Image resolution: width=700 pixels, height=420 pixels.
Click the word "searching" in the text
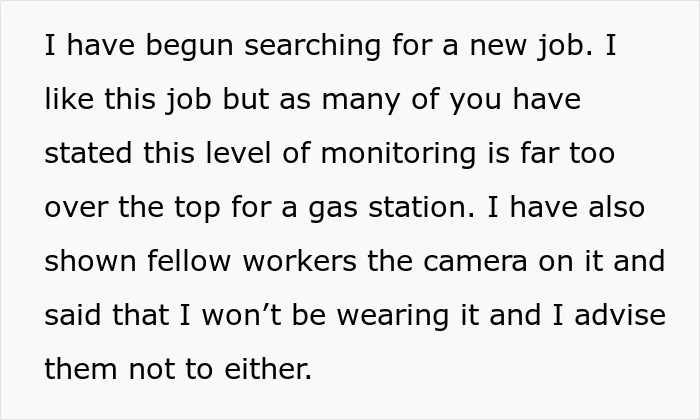click(x=312, y=46)
